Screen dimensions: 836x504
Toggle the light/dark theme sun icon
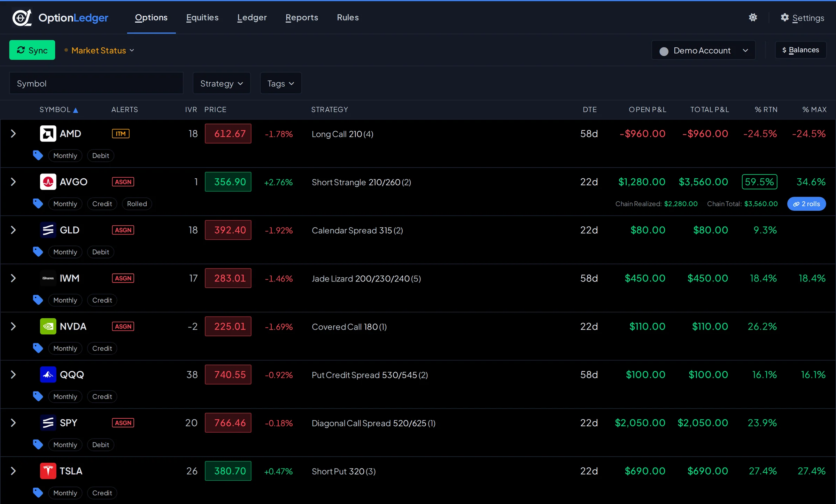753,17
